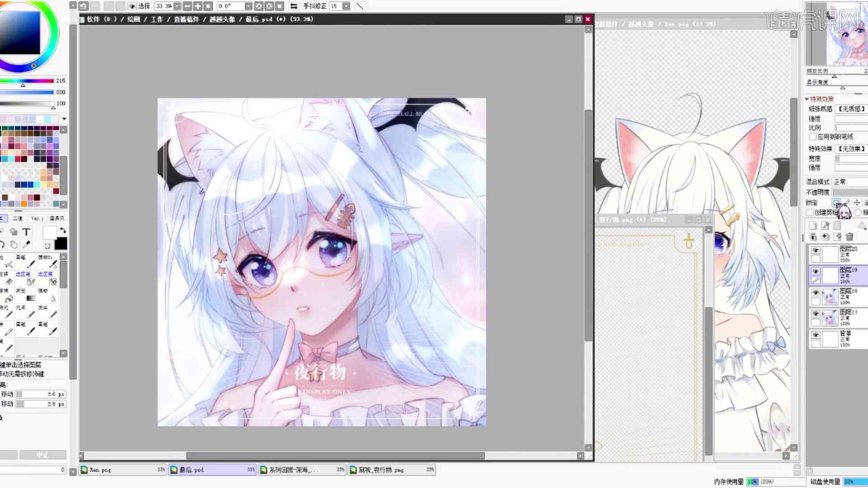The height and width of the screenshot is (488, 868).
Task: Click the 中止 button
Action: (42, 455)
